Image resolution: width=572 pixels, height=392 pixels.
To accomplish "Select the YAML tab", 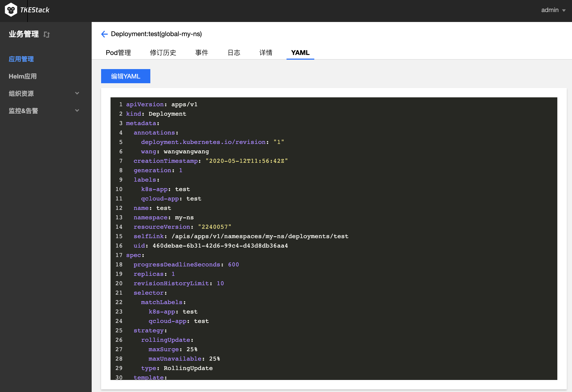I will tap(300, 53).
